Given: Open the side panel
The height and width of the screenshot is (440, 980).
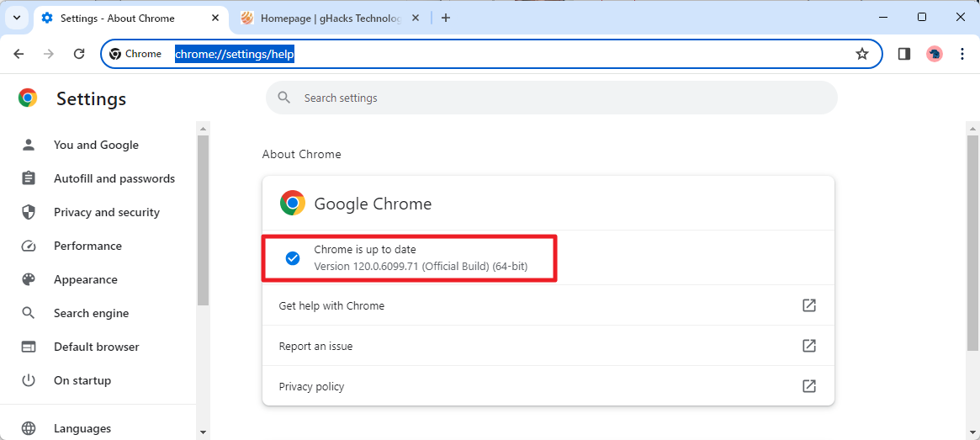Looking at the screenshot, I should point(903,54).
